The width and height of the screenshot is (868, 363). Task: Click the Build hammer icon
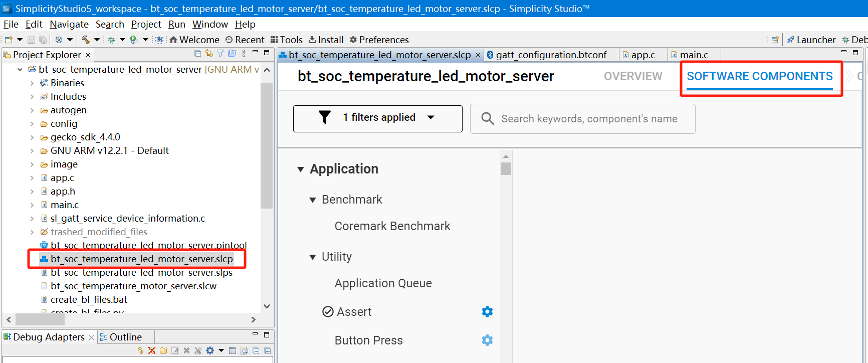click(86, 40)
